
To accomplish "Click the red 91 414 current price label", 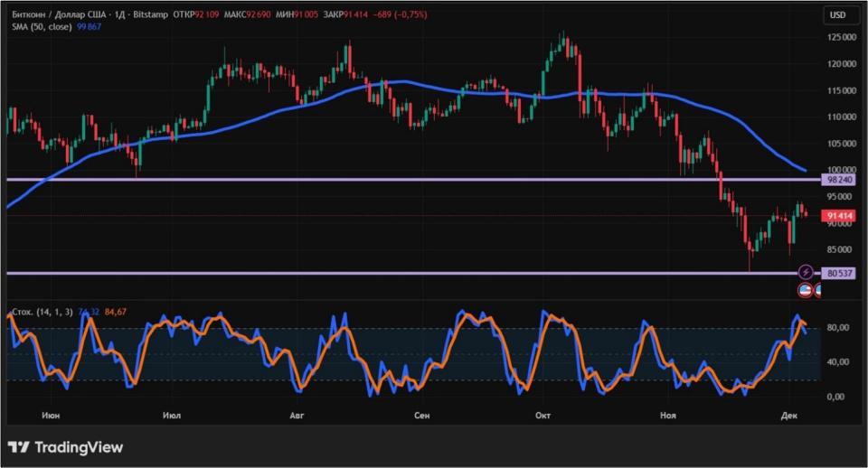I will point(838,216).
